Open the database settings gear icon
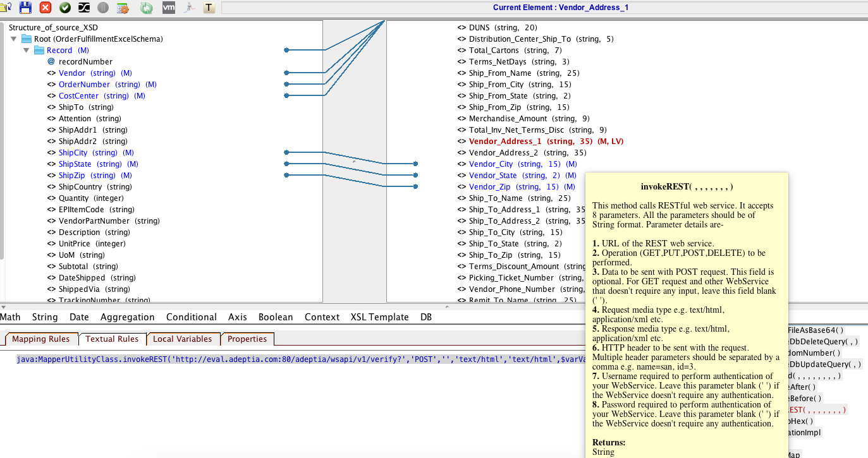 (x=123, y=8)
